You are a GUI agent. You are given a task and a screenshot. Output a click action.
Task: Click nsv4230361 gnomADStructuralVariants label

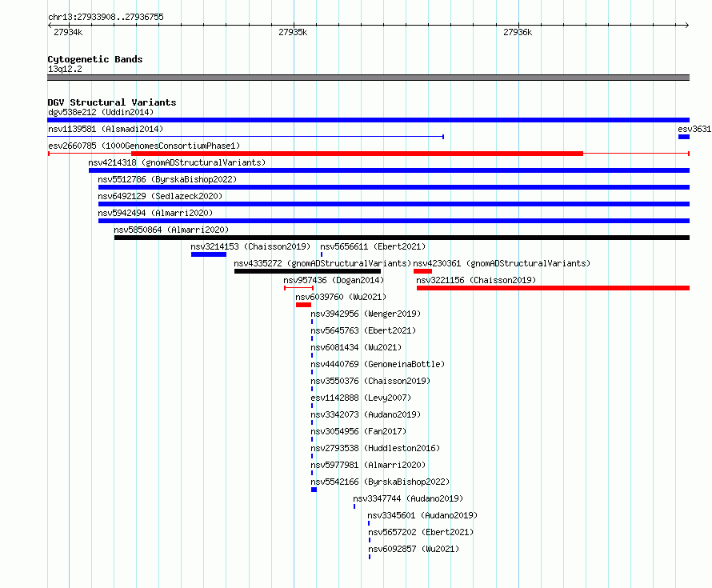click(502, 263)
